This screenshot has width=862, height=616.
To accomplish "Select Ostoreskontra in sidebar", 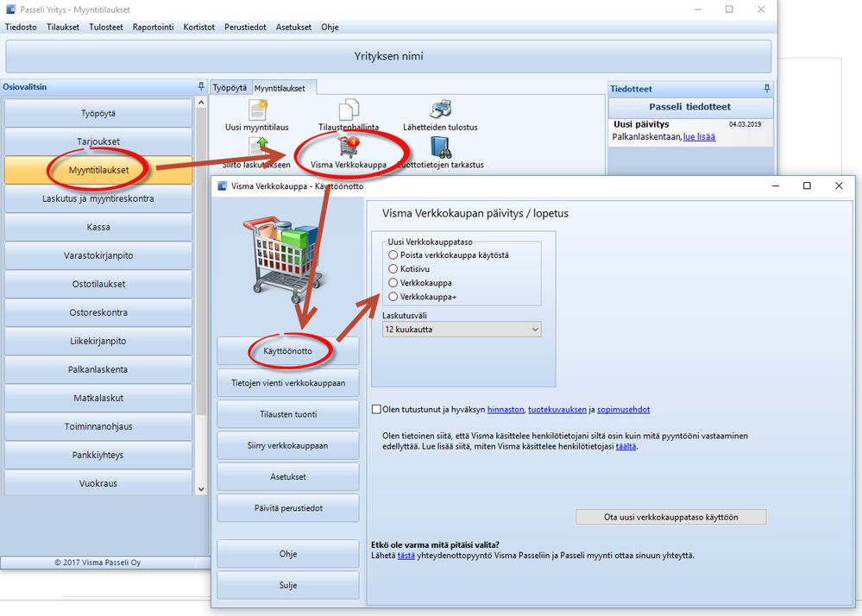I will [x=98, y=312].
